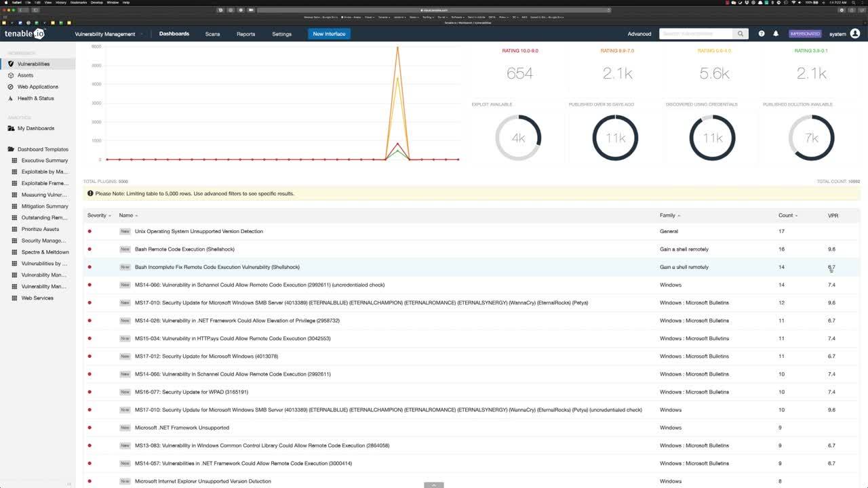This screenshot has height=488, width=868.
Task: Click the Vulnerabilities shield icon in sidebar
Action: pyautogui.click(x=11, y=64)
